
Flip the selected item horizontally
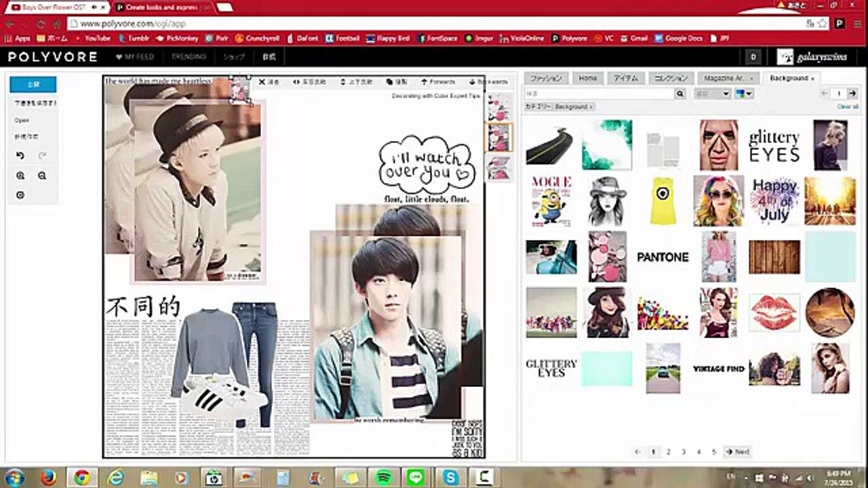click(309, 82)
